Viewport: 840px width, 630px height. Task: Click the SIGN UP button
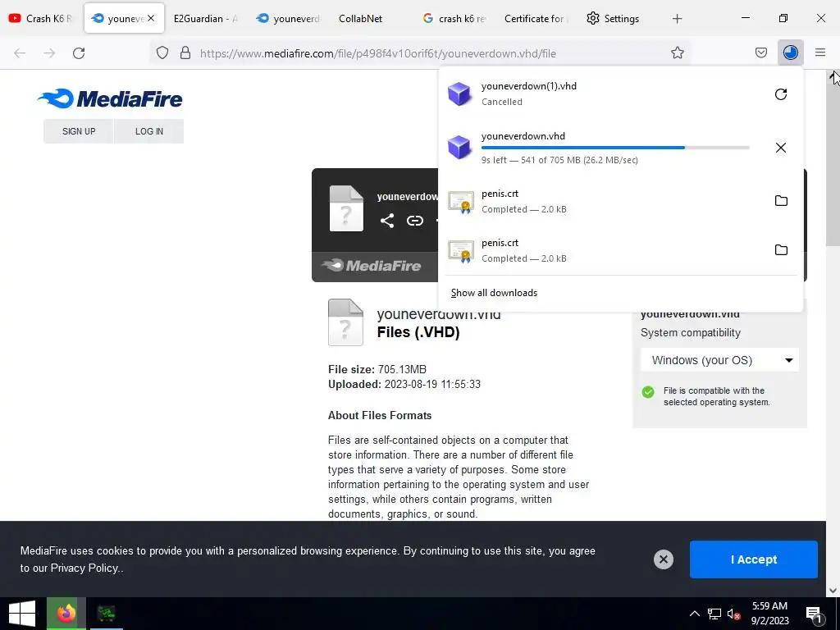click(x=79, y=131)
